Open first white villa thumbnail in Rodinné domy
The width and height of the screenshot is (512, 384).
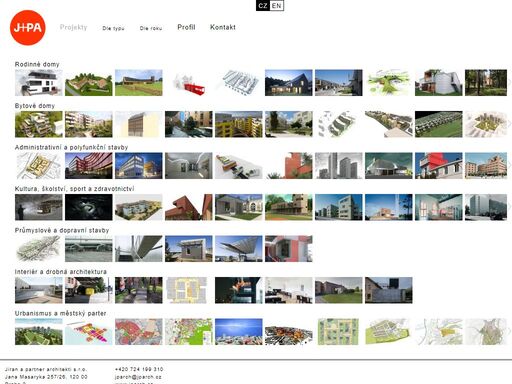click(39, 83)
